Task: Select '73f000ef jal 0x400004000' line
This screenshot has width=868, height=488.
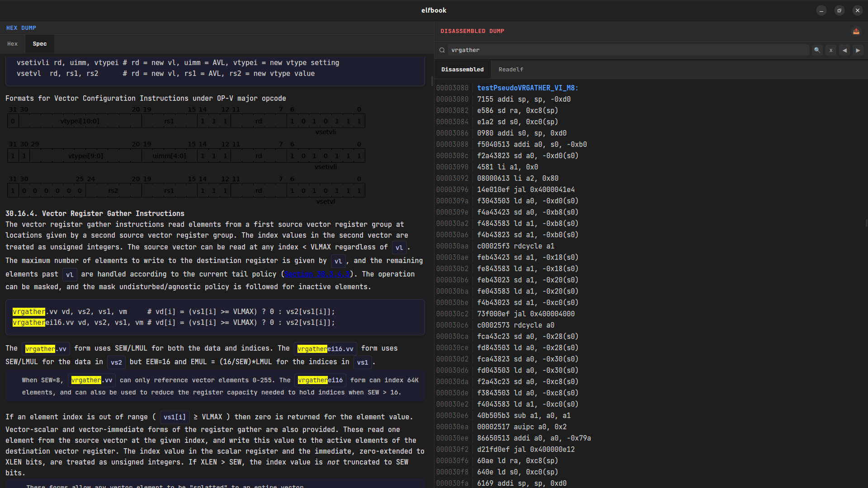Action: (526, 314)
